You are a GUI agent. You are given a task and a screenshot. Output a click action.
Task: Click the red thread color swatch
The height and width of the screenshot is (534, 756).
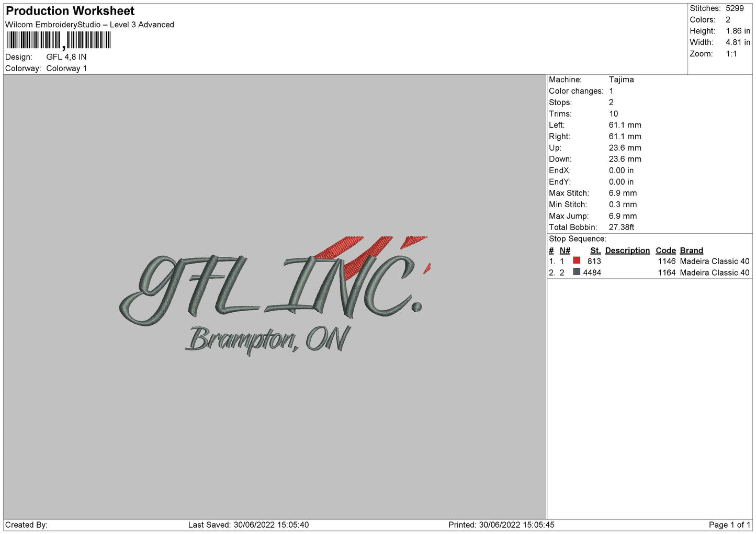pyautogui.click(x=577, y=260)
